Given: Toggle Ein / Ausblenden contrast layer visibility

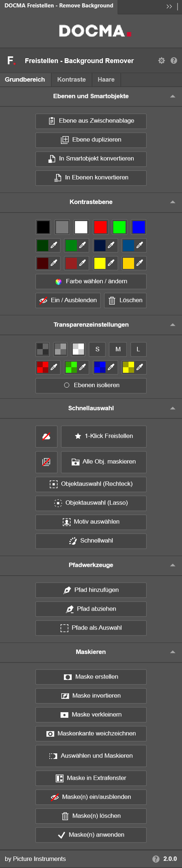Looking at the screenshot, I should click(68, 300).
